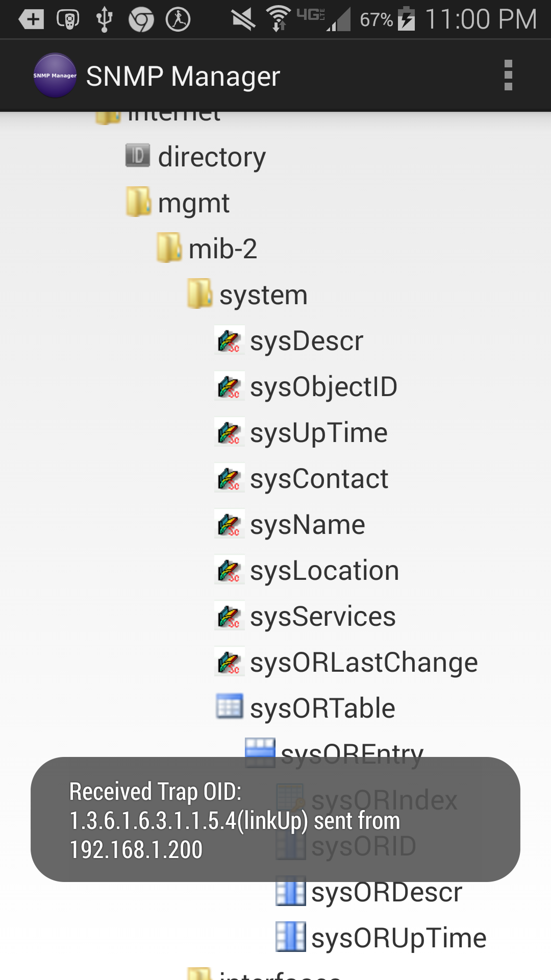Image resolution: width=551 pixels, height=980 pixels.
Task: Select the sysName entry
Action: tap(307, 525)
